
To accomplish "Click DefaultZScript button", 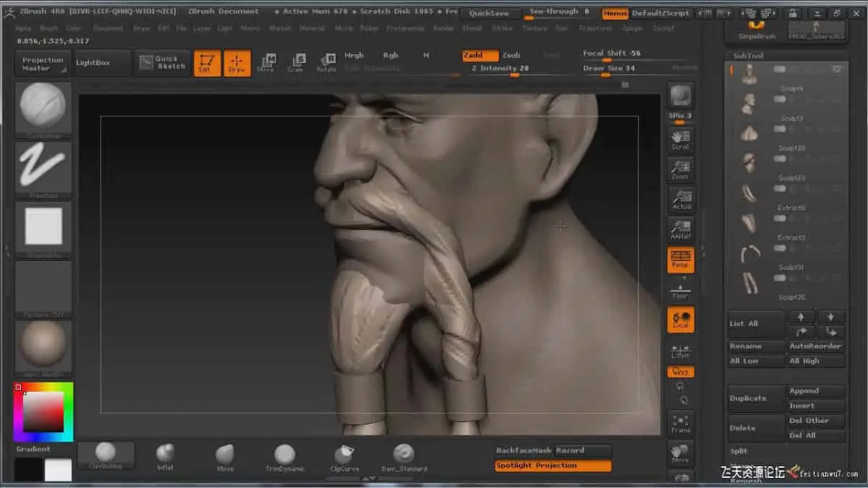I will (661, 14).
